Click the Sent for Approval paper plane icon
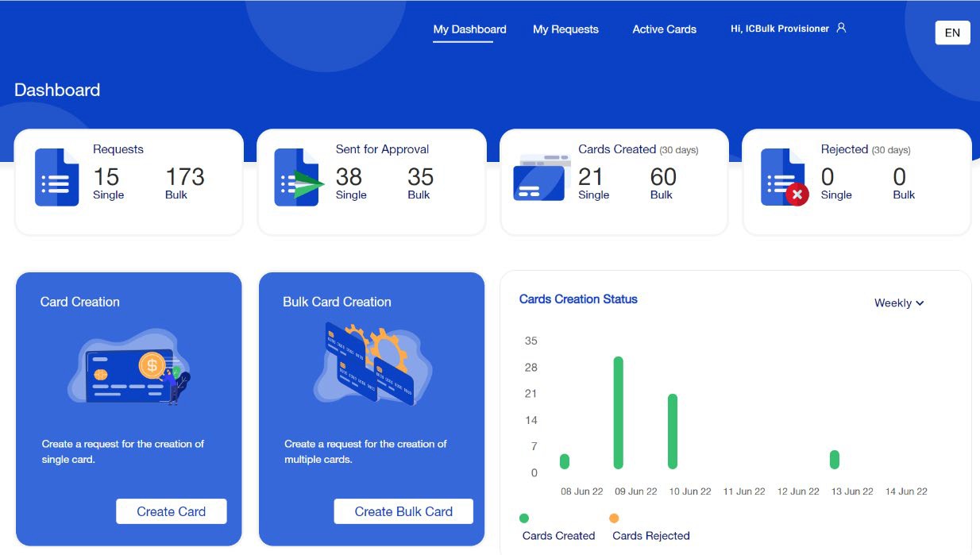Image resolution: width=980 pixels, height=555 pixels. [x=299, y=178]
